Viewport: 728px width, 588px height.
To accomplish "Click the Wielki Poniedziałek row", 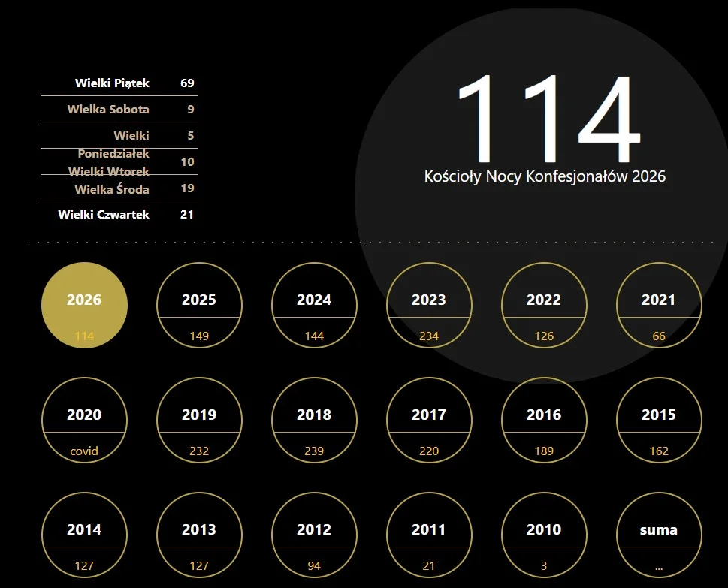I will pos(119,144).
